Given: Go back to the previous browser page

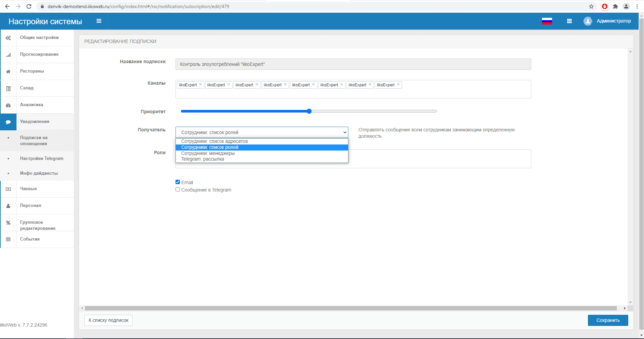Looking at the screenshot, I should (x=7, y=6).
